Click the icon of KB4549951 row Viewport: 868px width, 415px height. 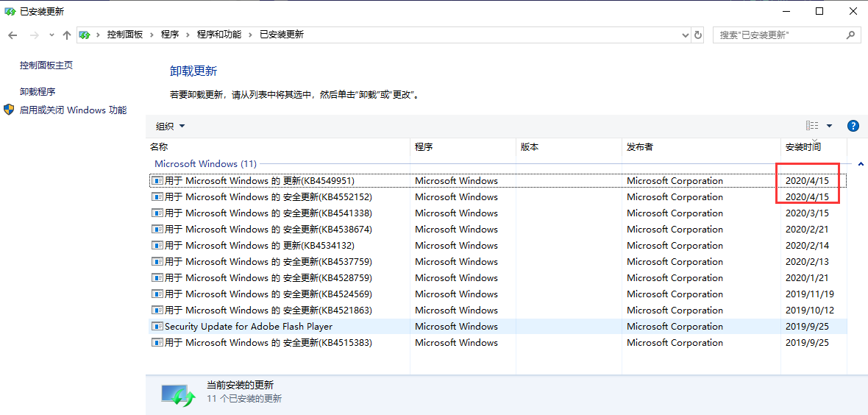[157, 180]
